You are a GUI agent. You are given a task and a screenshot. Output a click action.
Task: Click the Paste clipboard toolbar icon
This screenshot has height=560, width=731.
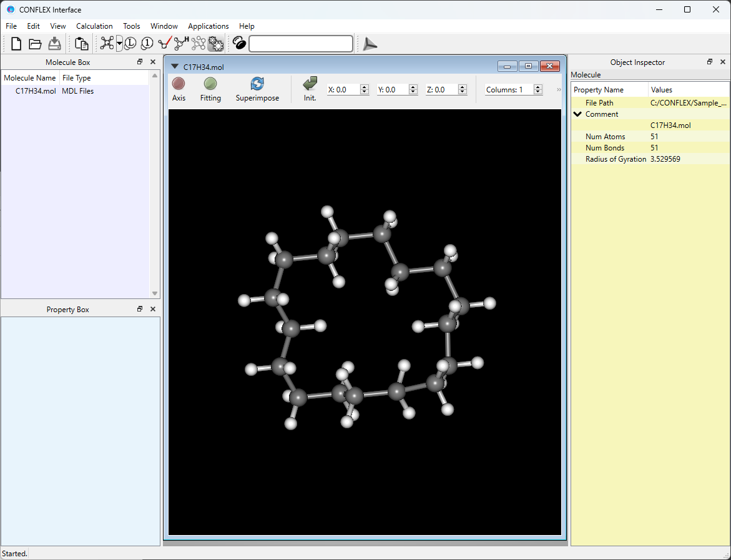tap(81, 44)
